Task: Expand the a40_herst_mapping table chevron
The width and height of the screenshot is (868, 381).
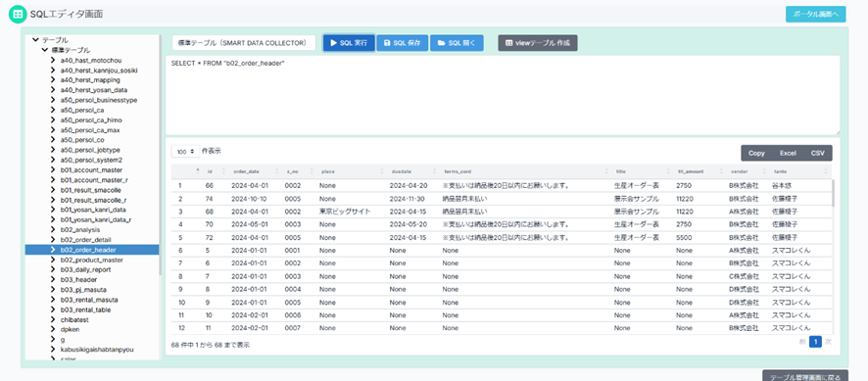Action: coord(54,79)
